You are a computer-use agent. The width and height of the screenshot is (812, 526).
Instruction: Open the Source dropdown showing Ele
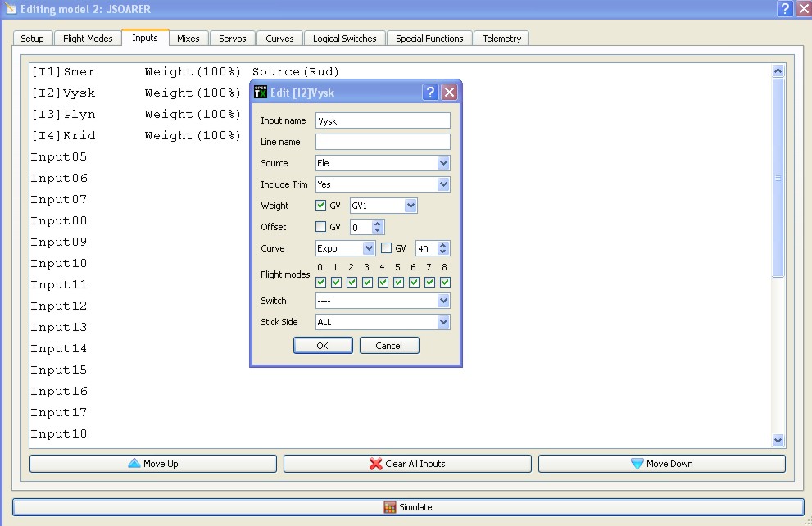click(x=383, y=163)
